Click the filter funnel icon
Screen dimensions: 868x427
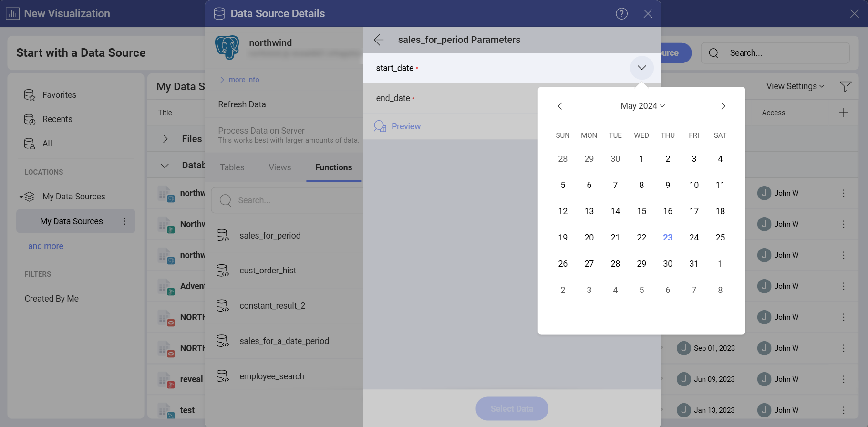[x=846, y=86]
